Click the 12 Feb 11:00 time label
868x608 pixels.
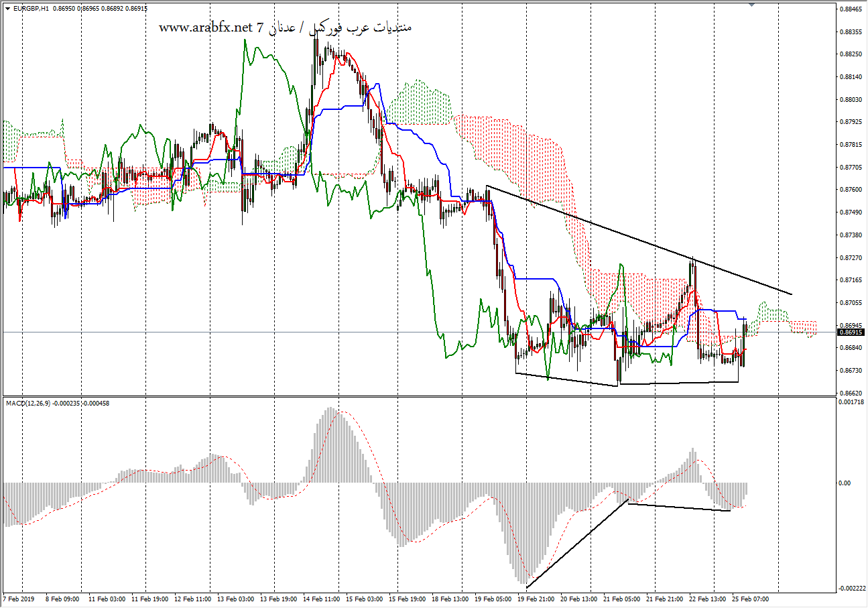click(x=192, y=599)
